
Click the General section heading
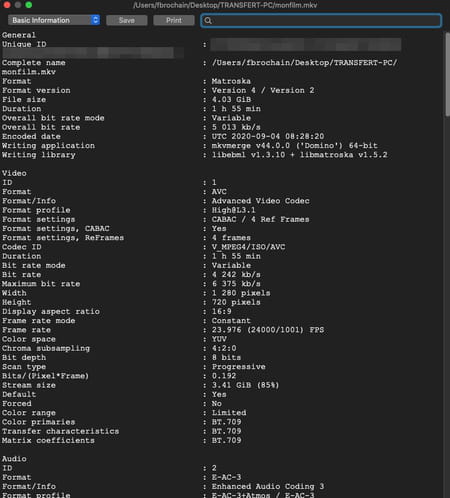click(x=19, y=35)
